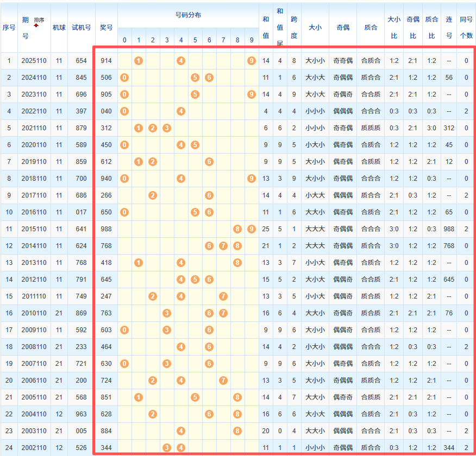Click winning number 988 in row 11
The height and width of the screenshot is (456, 476).
pos(107,229)
